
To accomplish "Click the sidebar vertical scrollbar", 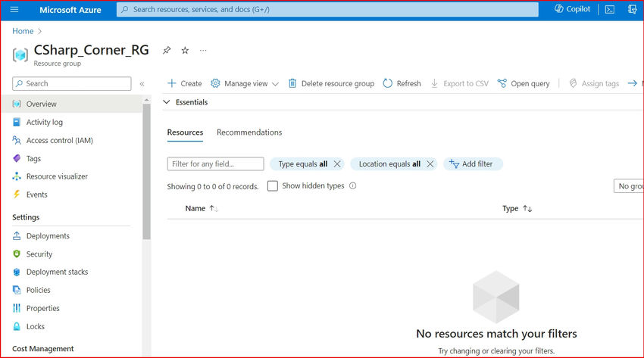I will point(147,171).
